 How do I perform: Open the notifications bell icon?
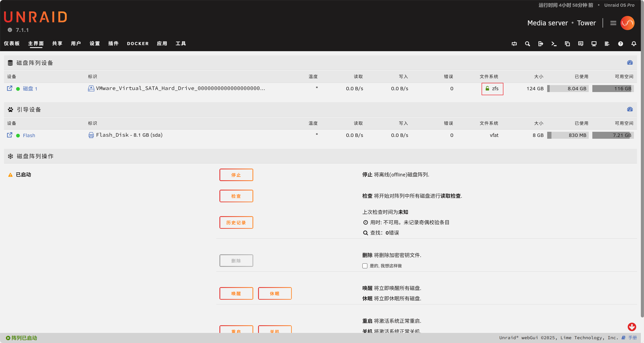[633, 44]
